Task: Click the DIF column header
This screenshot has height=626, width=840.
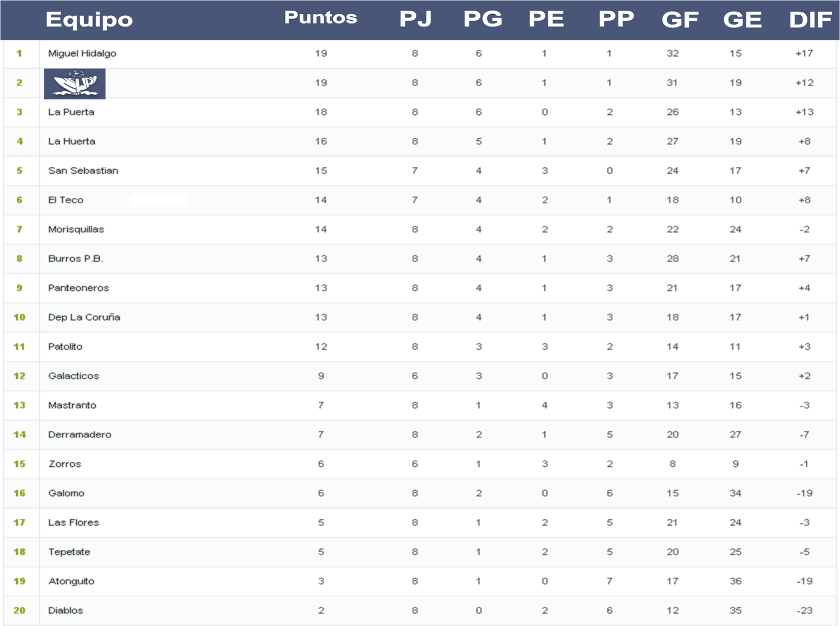Action: tap(810, 20)
